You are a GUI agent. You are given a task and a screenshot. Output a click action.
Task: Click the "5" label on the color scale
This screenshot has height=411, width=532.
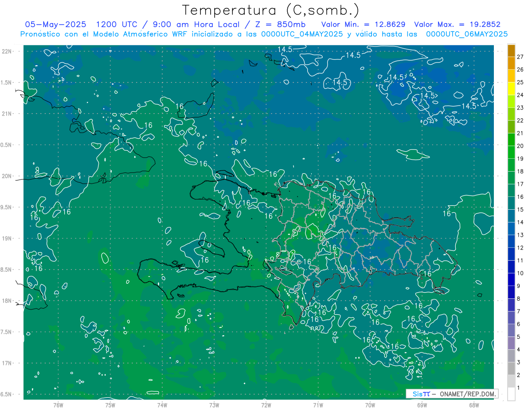tap(518, 337)
